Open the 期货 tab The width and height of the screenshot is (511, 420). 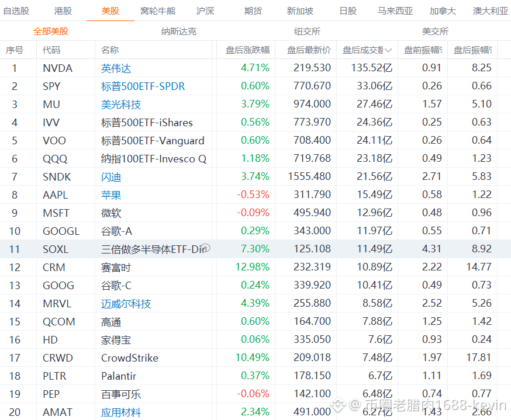point(253,11)
